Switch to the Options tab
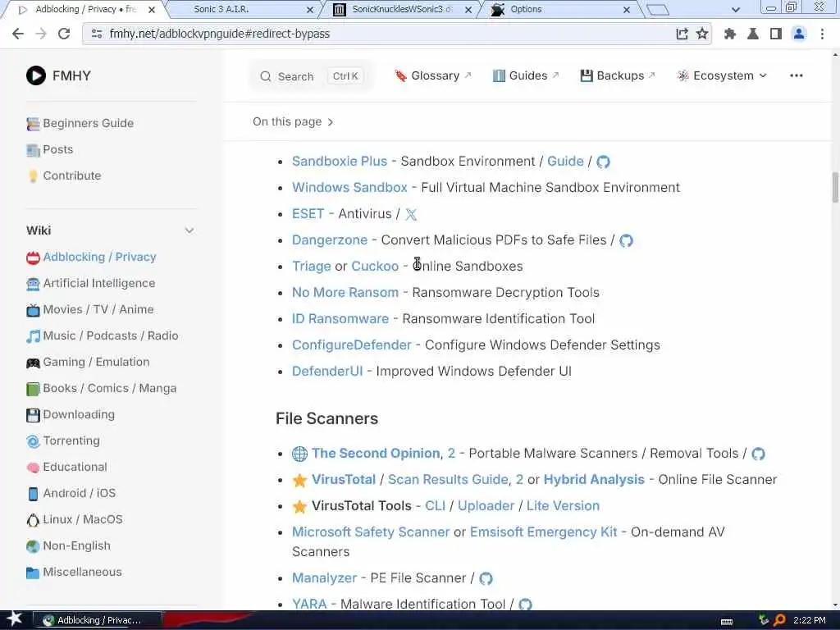This screenshot has width=840, height=630. pyautogui.click(x=559, y=10)
